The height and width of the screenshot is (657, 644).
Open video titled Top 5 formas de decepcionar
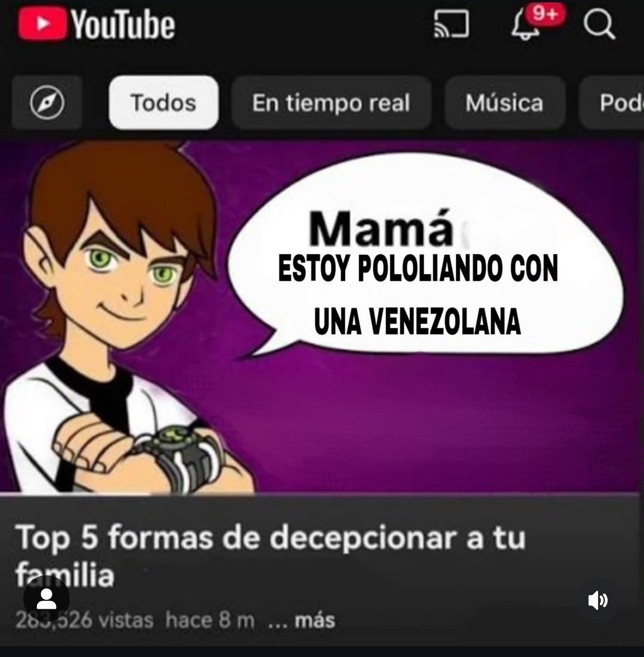pos(270,556)
